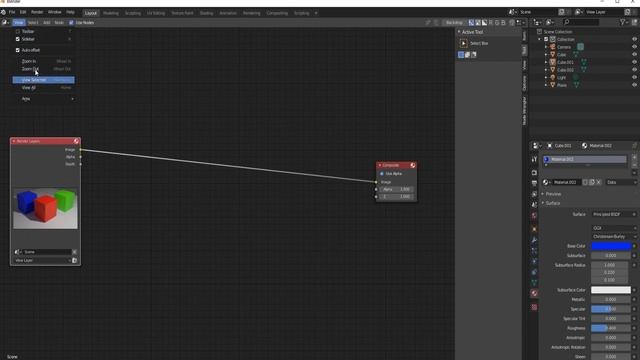This screenshot has height=360, width=640.
Task: Expand the Cube.002 outliner row
Action: click(546, 70)
